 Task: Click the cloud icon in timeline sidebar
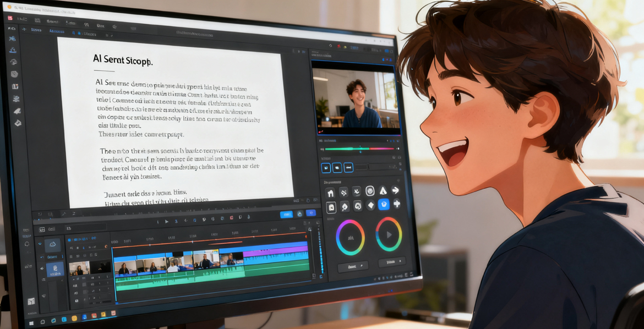[x=53, y=244]
